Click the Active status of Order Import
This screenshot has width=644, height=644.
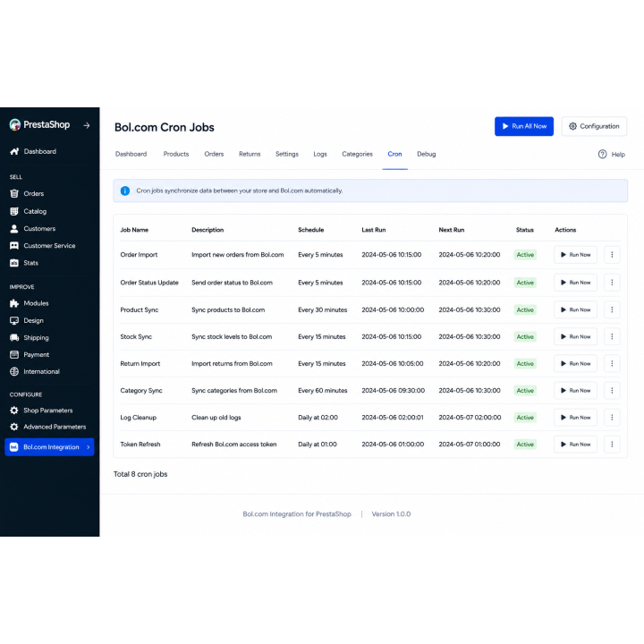(525, 255)
